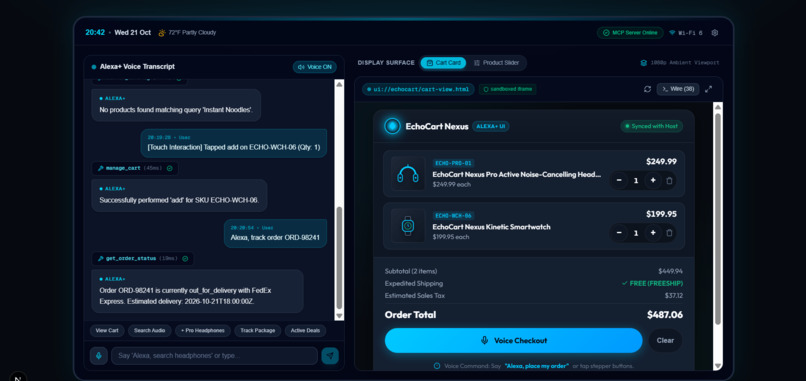Open the Wire (38) log button
806x381 pixels.
pos(677,89)
